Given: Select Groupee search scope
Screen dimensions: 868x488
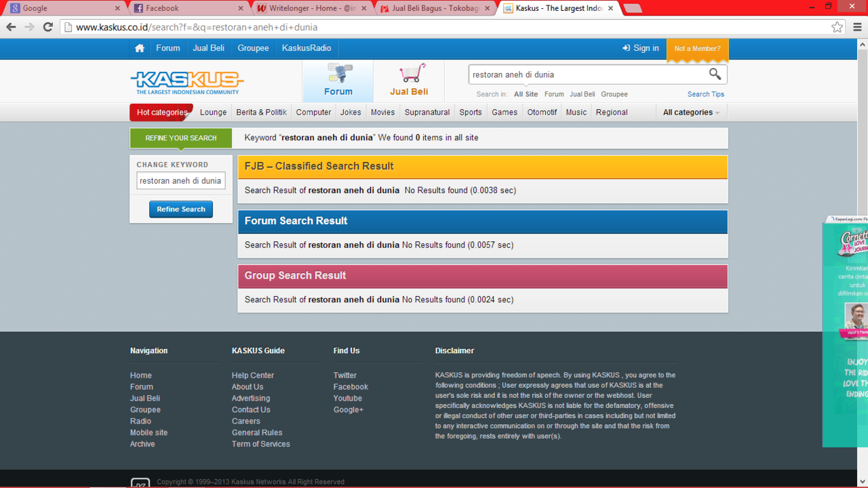Looking at the screenshot, I should pos(614,94).
